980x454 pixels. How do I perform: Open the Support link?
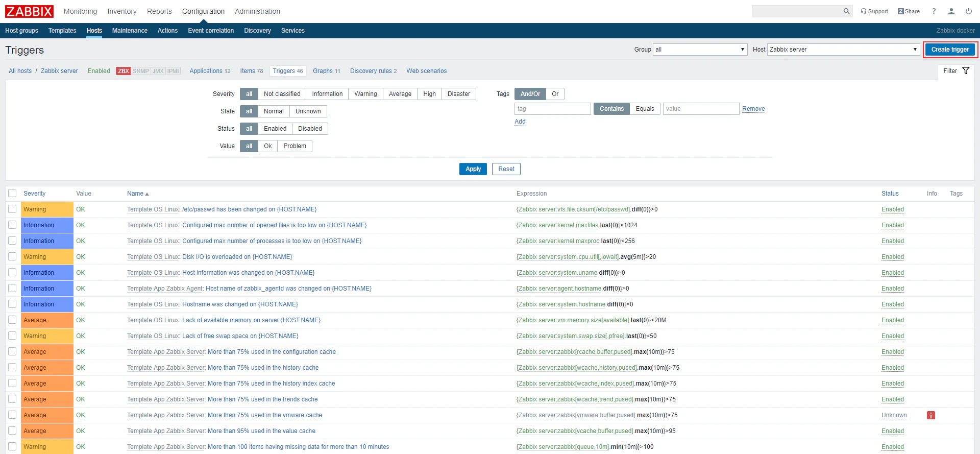[874, 11]
